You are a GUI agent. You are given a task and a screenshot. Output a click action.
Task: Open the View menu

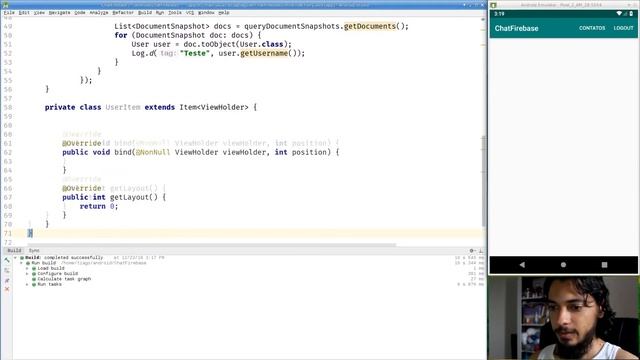(x=39, y=13)
